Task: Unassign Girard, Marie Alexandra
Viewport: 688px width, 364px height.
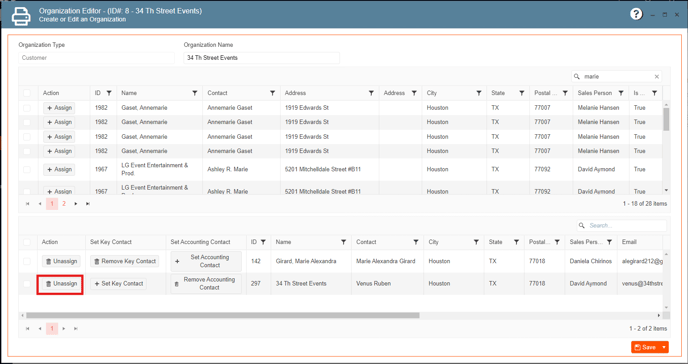Action: (61, 261)
